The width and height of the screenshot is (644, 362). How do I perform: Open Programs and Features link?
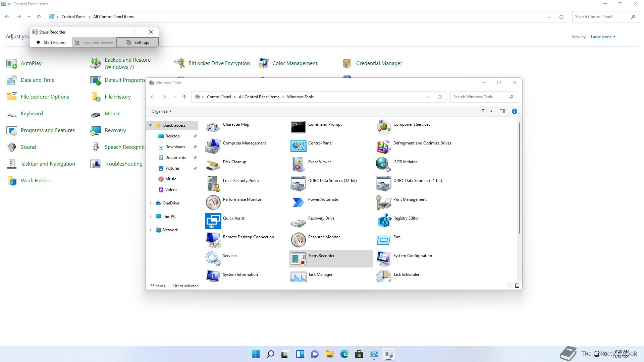48,130
